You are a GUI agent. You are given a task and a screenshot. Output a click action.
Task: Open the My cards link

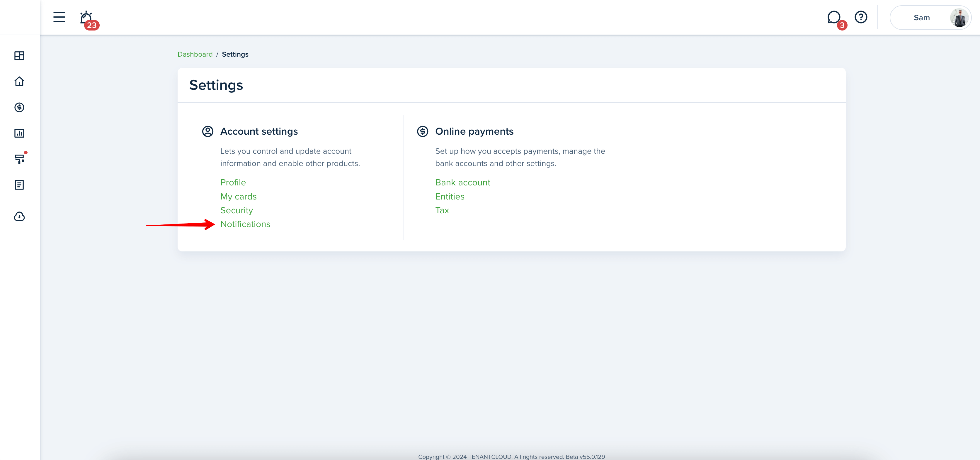(x=239, y=197)
